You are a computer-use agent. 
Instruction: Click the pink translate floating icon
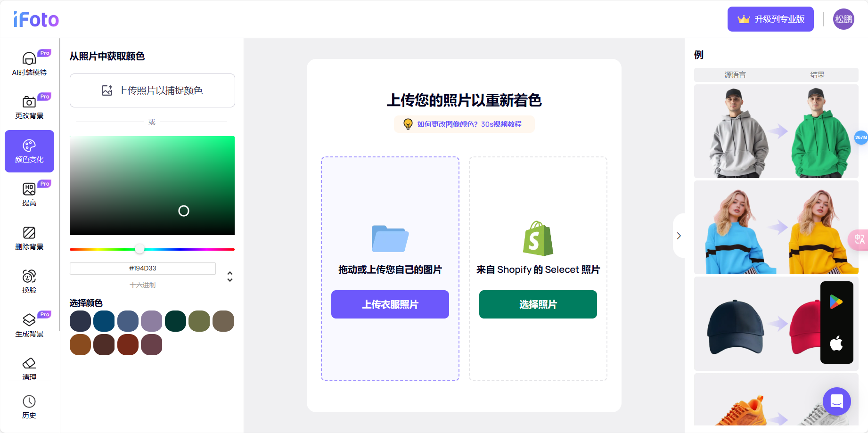(859, 239)
